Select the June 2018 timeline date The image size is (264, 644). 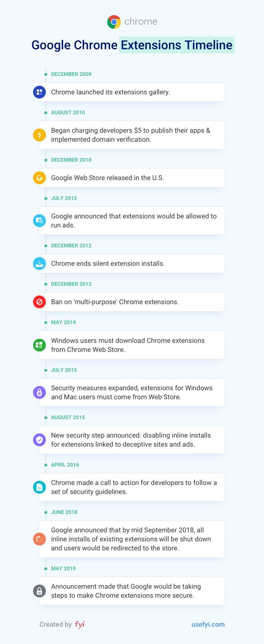64,512
